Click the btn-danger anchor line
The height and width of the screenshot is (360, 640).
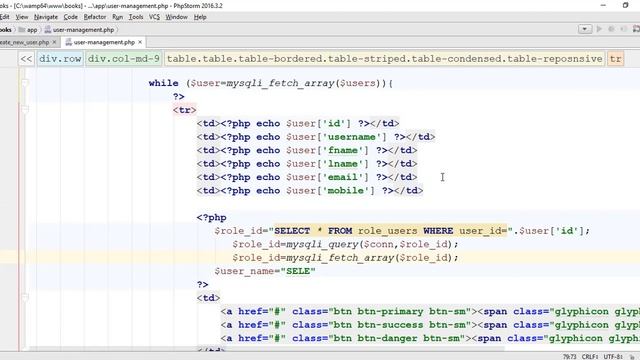(430, 338)
